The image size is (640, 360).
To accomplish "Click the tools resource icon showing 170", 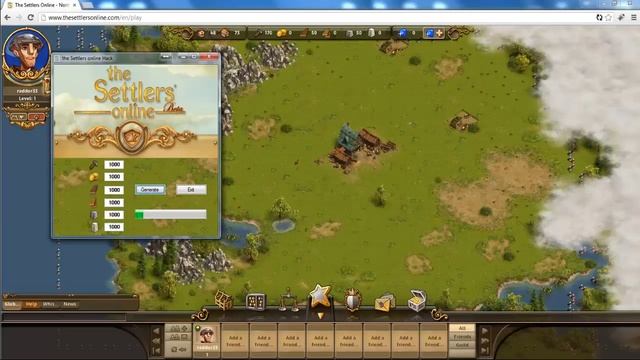I will [258, 33].
